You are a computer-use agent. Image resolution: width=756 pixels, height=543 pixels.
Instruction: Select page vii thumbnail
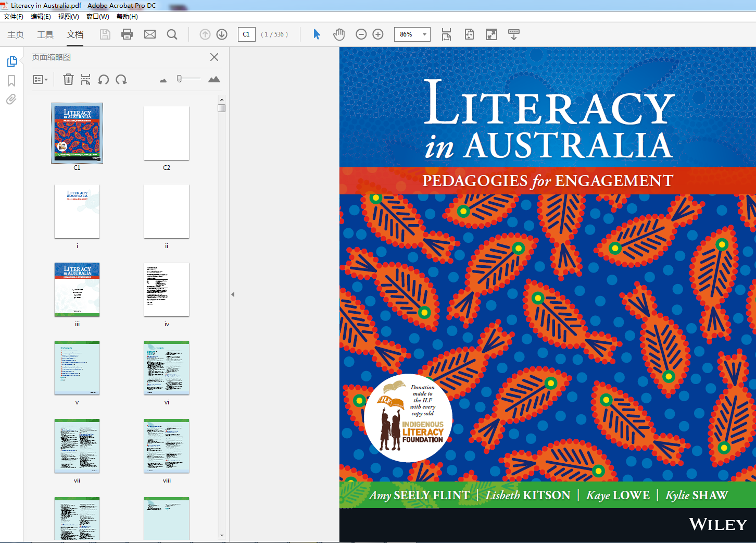tap(77, 446)
